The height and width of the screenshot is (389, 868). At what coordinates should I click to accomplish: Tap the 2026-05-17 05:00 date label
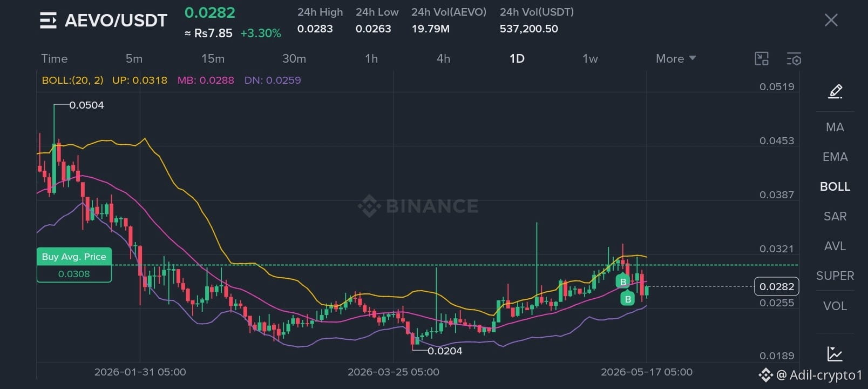(x=647, y=372)
